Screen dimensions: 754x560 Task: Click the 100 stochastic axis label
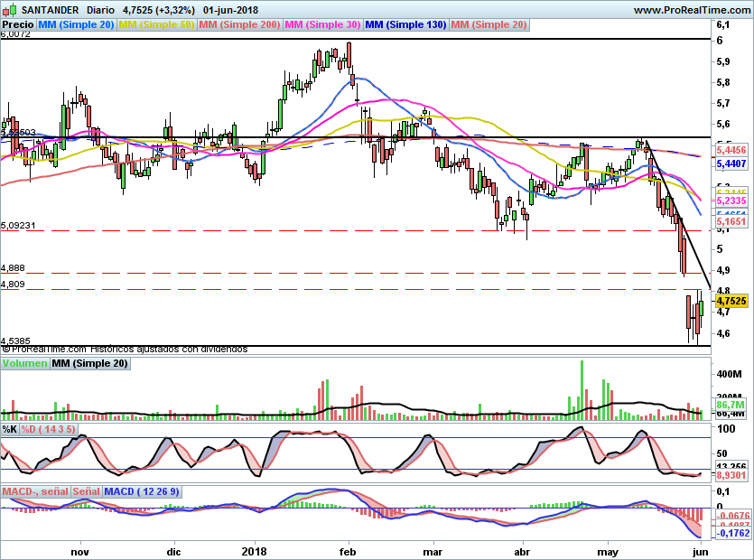tap(726, 429)
